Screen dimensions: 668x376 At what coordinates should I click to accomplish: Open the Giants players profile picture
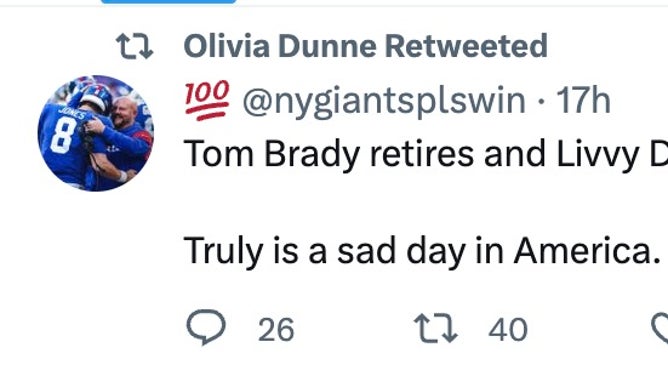pos(96,133)
